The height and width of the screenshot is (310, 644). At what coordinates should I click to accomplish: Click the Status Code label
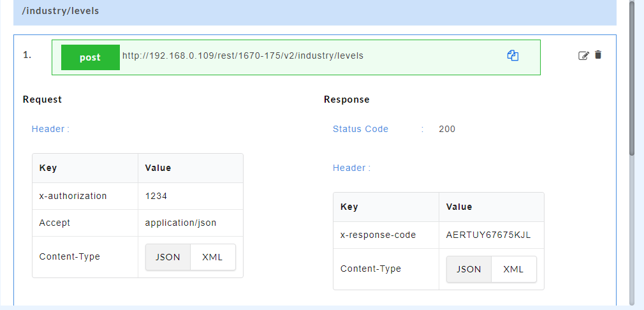(360, 129)
